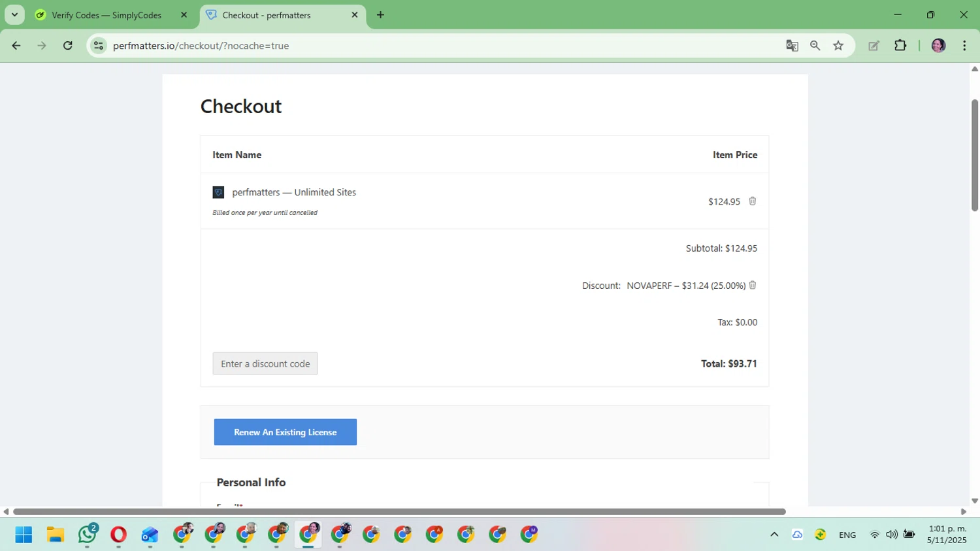Click the Tax: $0.00 text
The width and height of the screenshot is (980, 551).
pos(738,322)
